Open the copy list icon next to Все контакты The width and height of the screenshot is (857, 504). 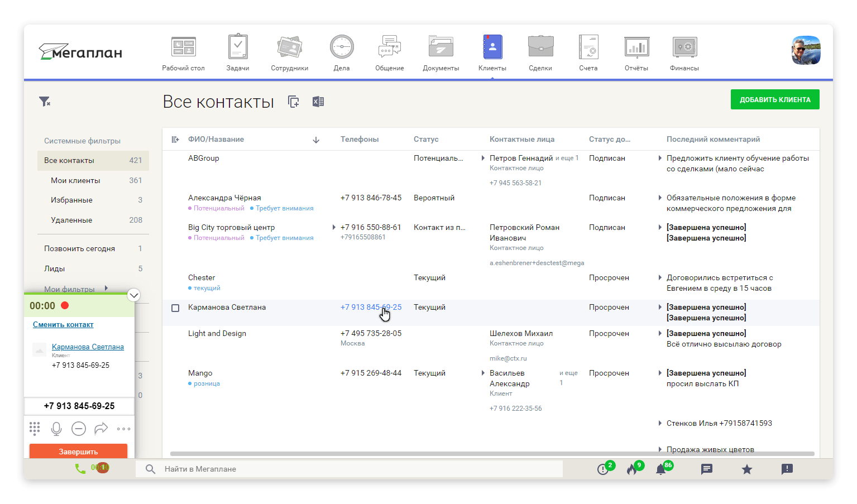click(x=293, y=101)
